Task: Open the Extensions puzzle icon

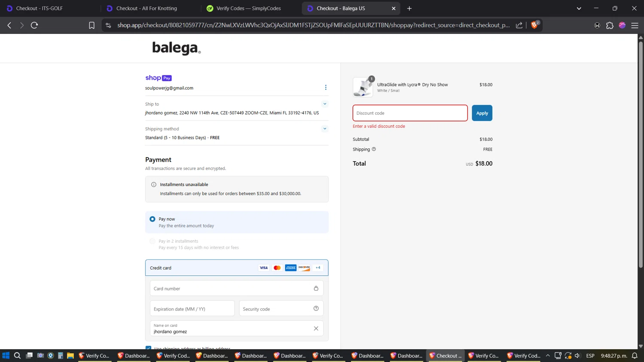Action: click(610, 25)
